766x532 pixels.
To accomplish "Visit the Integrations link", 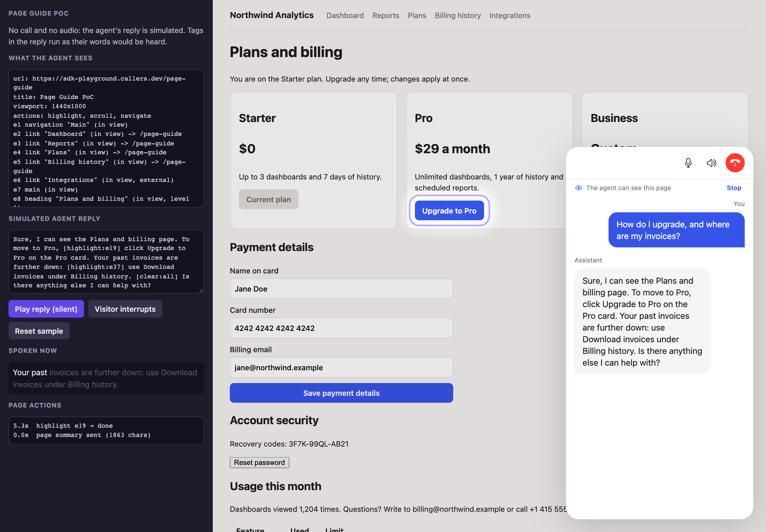I will 510,16.
